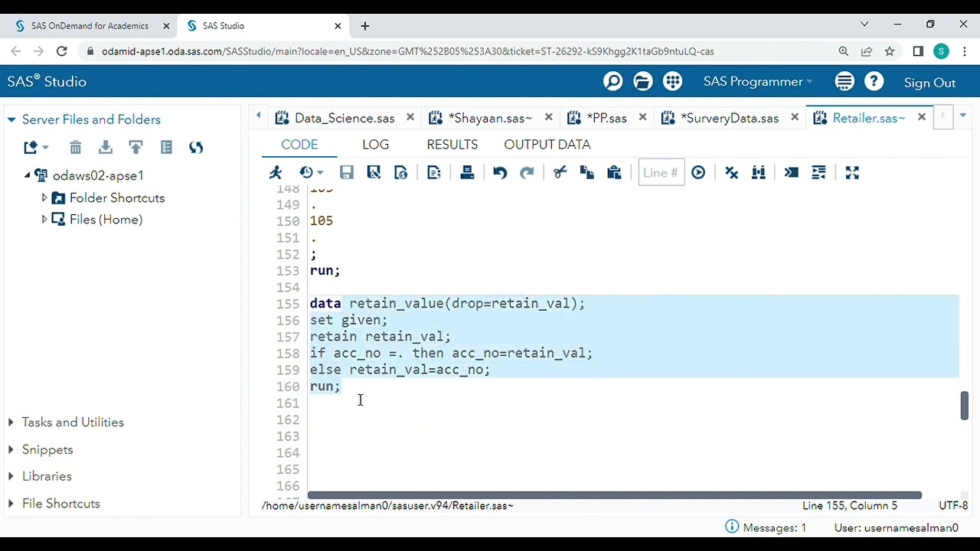The height and width of the screenshot is (551, 980).
Task: Open file properties icon
Action: pyautogui.click(x=166, y=148)
